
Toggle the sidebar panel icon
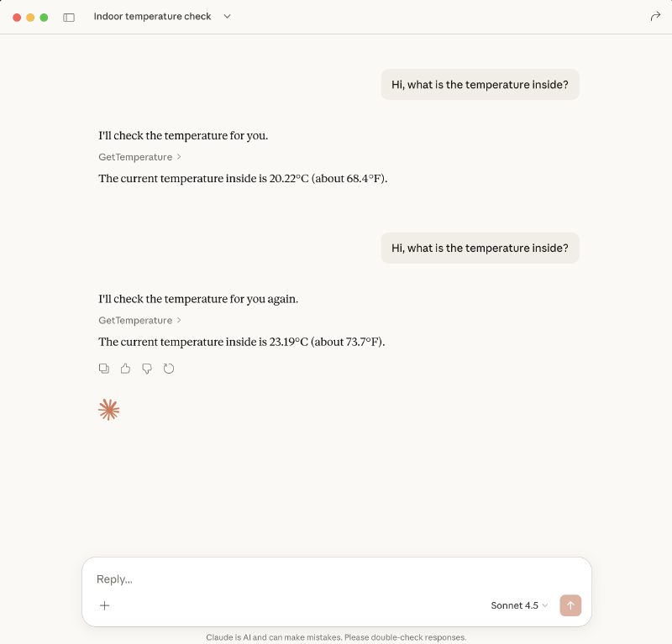click(x=69, y=17)
